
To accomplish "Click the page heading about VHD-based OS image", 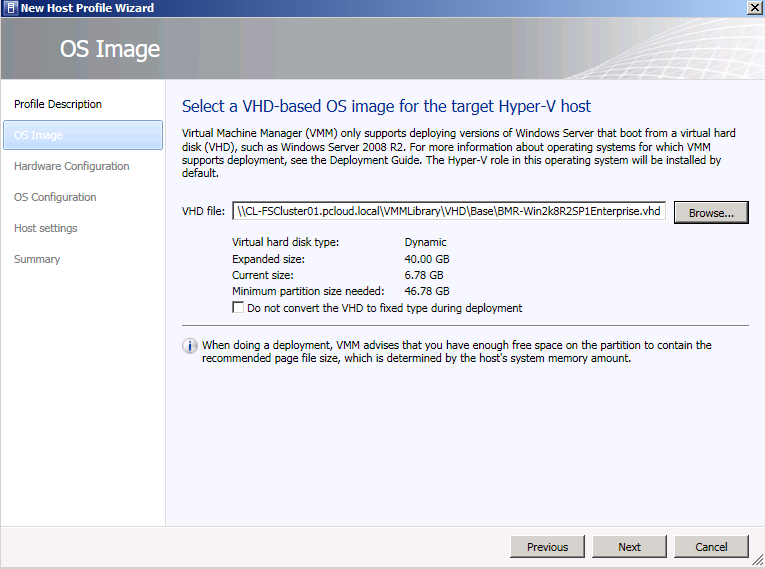I will click(x=386, y=106).
